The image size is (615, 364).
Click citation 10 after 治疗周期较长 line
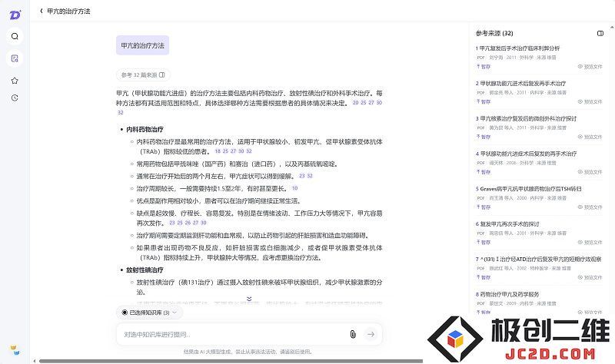pyautogui.click(x=295, y=188)
